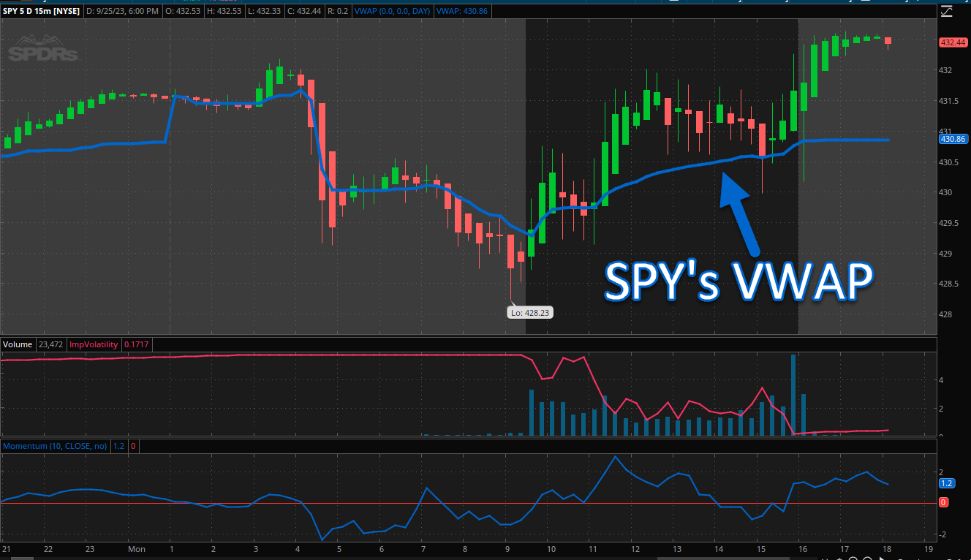Screen dimensions: 971x560
Task: Click the 'Volume' study label
Action: [x=18, y=344]
